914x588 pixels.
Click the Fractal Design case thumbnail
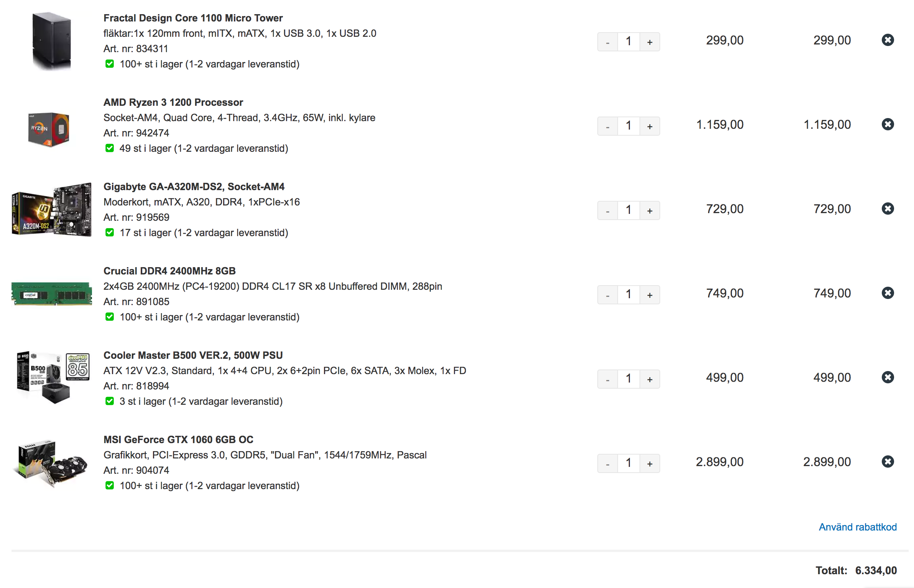tap(52, 41)
